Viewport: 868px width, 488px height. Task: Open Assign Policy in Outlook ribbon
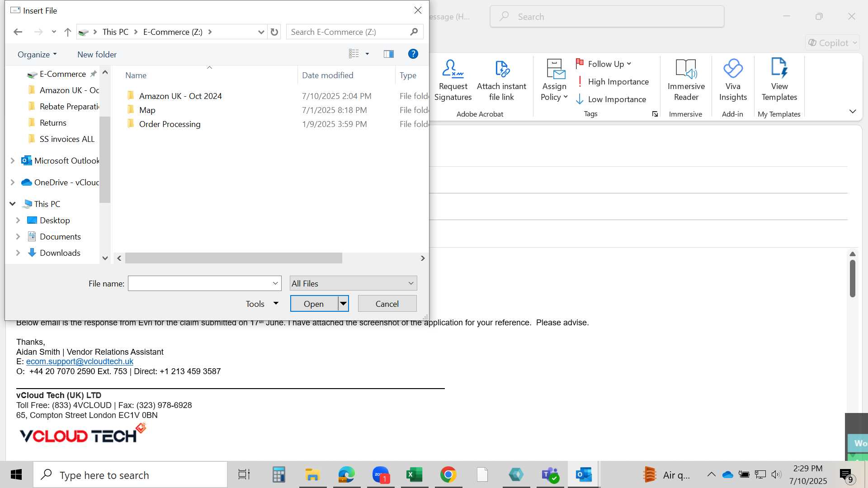tap(554, 80)
